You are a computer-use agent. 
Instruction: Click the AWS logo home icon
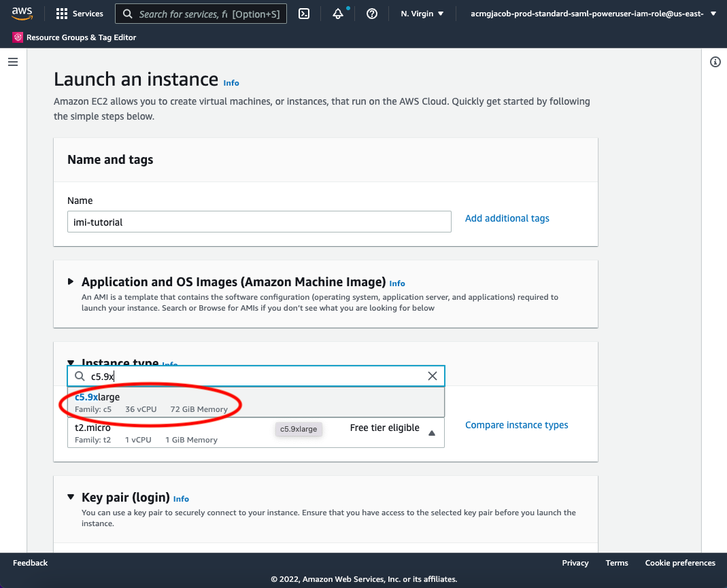(22, 14)
